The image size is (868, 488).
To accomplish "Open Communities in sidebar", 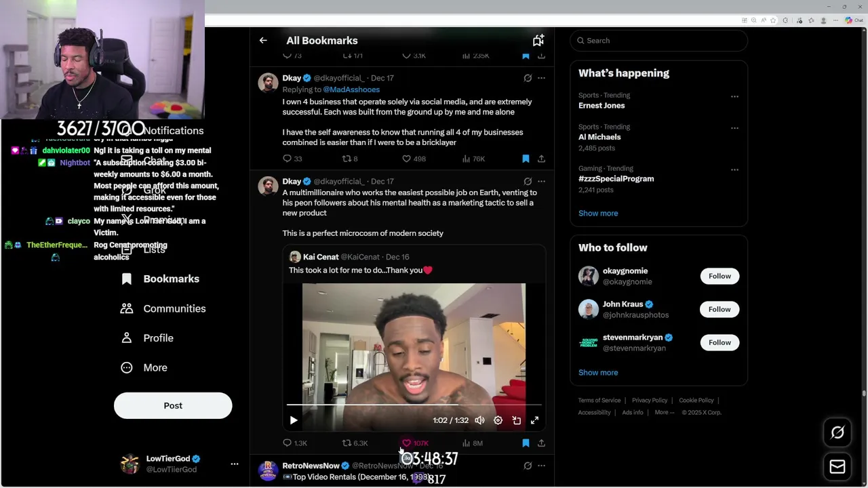I will 163,308.
